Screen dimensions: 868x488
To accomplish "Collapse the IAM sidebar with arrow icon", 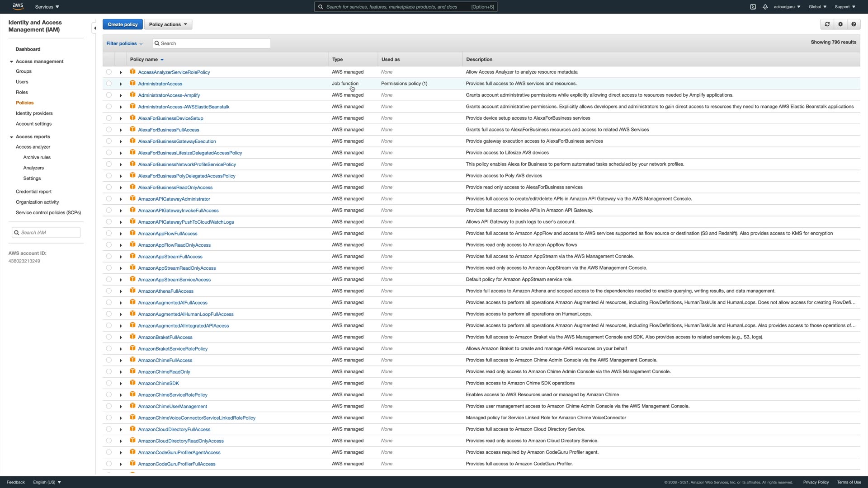I will tap(94, 28).
